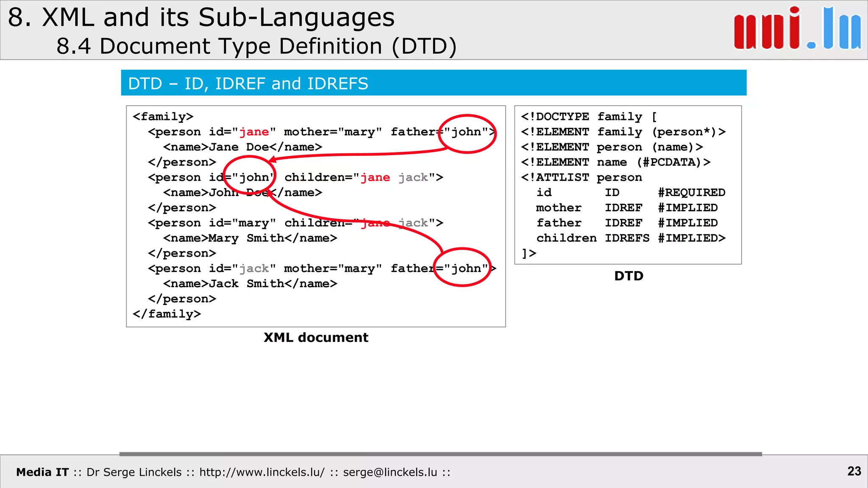Click 'Dr Serge Linckels' in the footer
868x488 pixels.
tap(134, 472)
